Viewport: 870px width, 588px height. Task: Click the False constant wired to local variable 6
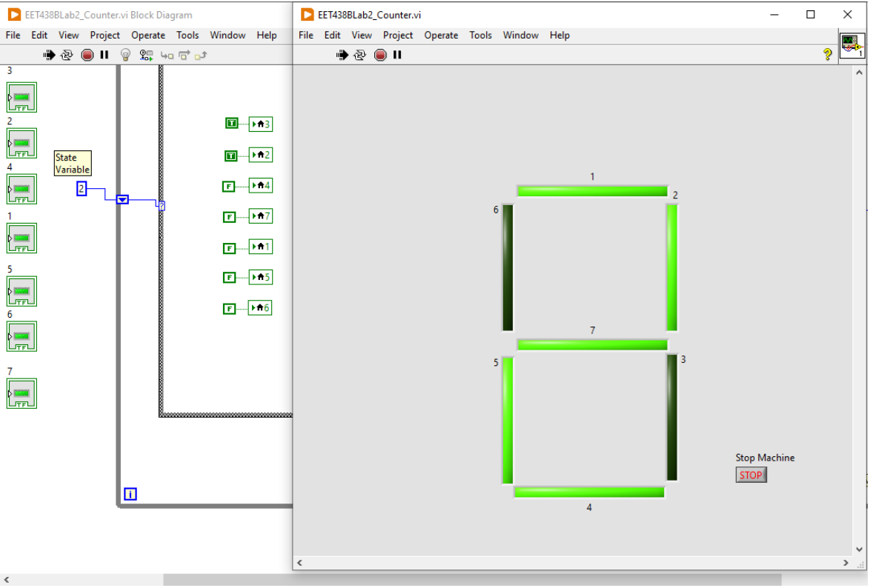tap(228, 307)
